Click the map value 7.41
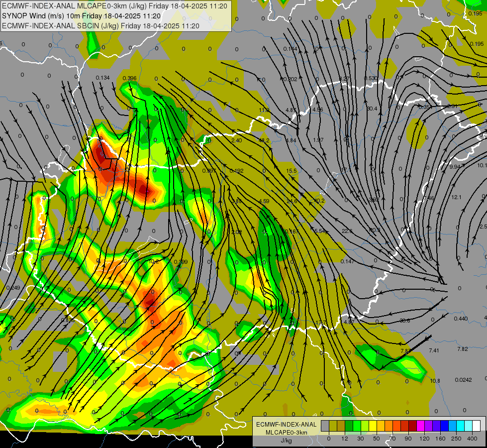487x448 pixels. 434,351
